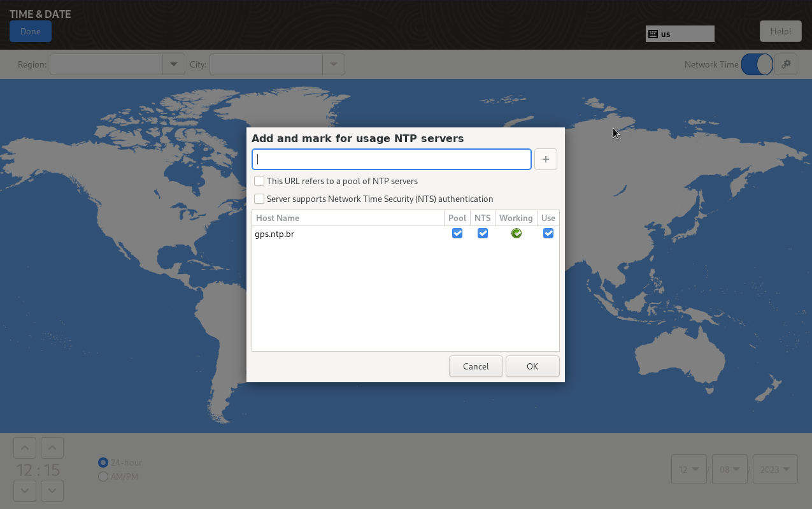Enable pool of NTP servers checkbox
The height and width of the screenshot is (509, 812).
click(x=259, y=182)
